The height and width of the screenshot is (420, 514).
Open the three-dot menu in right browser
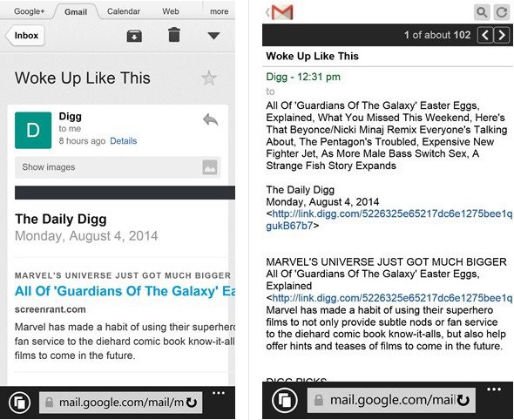point(494,390)
